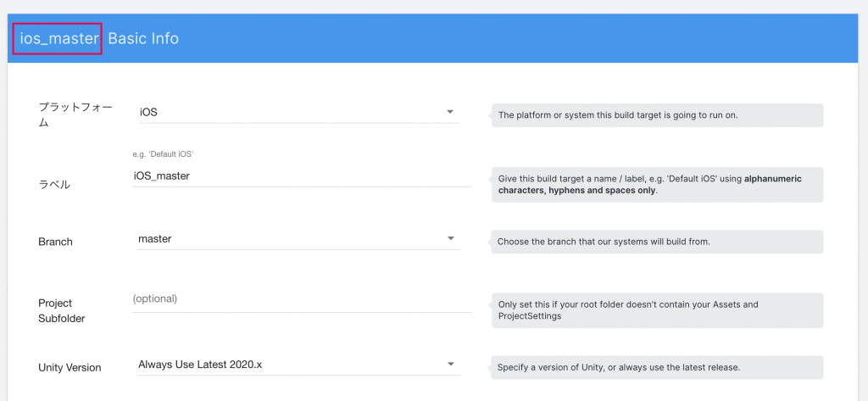
Task: Click the Basic Info heading text
Action: [143, 39]
